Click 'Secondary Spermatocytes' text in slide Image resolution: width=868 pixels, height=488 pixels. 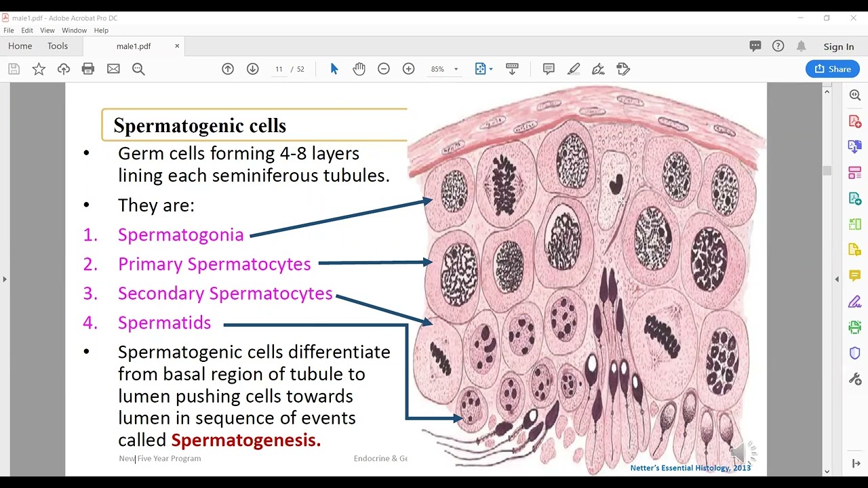(225, 293)
